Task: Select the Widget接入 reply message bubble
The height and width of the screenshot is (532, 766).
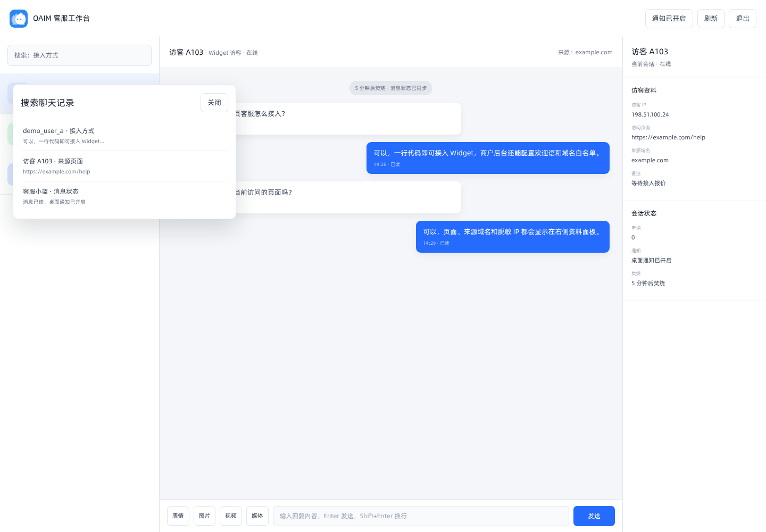Action: click(488, 158)
